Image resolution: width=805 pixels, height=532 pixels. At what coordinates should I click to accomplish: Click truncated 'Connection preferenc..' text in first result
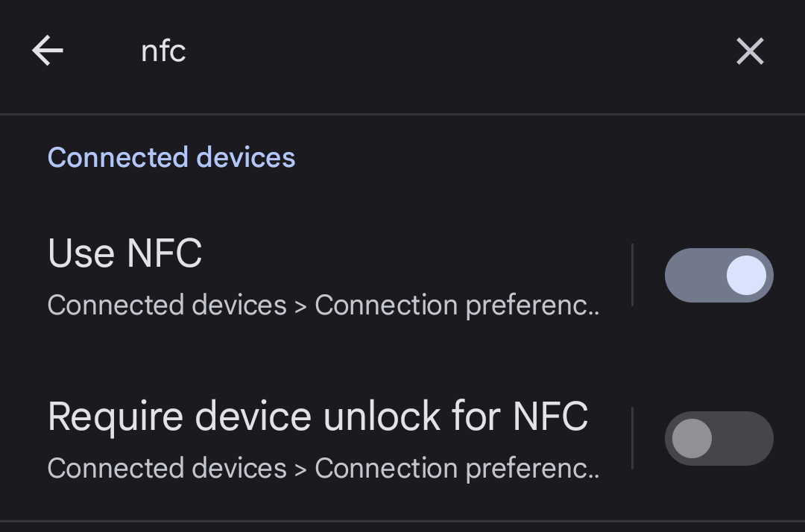pyautogui.click(x=456, y=305)
